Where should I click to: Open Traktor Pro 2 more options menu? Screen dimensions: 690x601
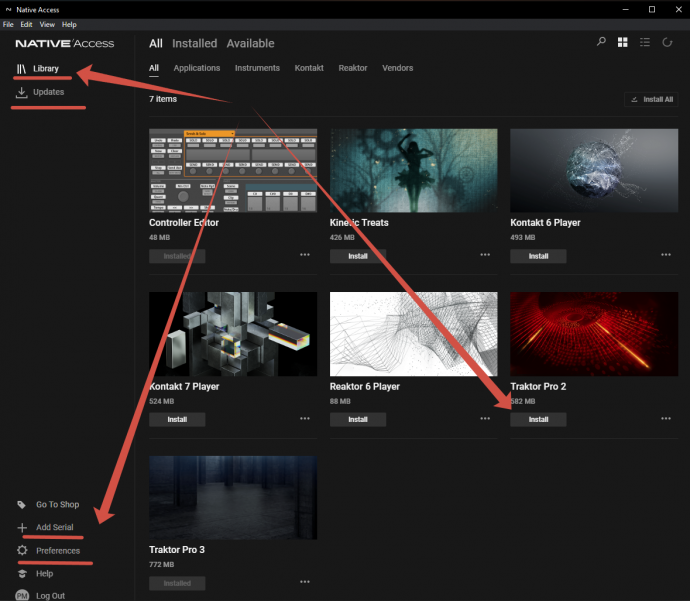coord(666,418)
